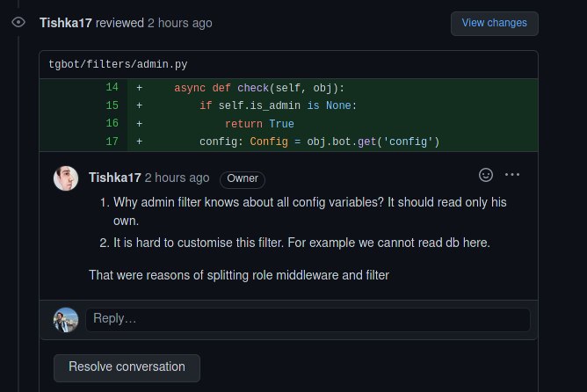The height and width of the screenshot is (392, 587).
Task: Click the comment's '2 hours ago' timestamp
Action: [x=178, y=178]
